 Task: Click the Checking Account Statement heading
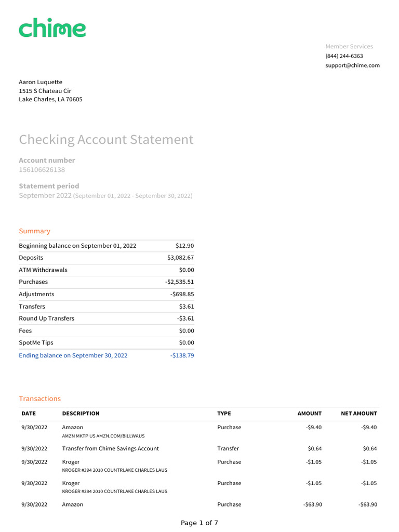tap(106, 140)
